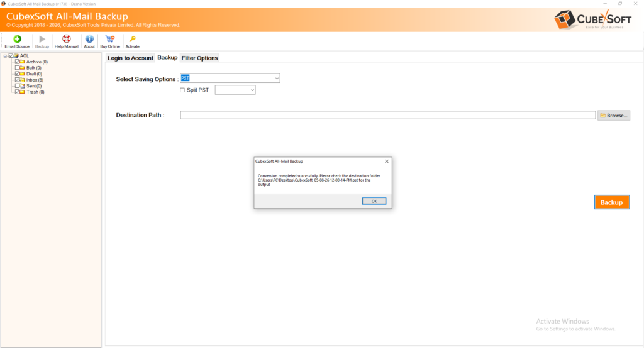
Task: Click the Bulk folder icon
Action: point(22,68)
